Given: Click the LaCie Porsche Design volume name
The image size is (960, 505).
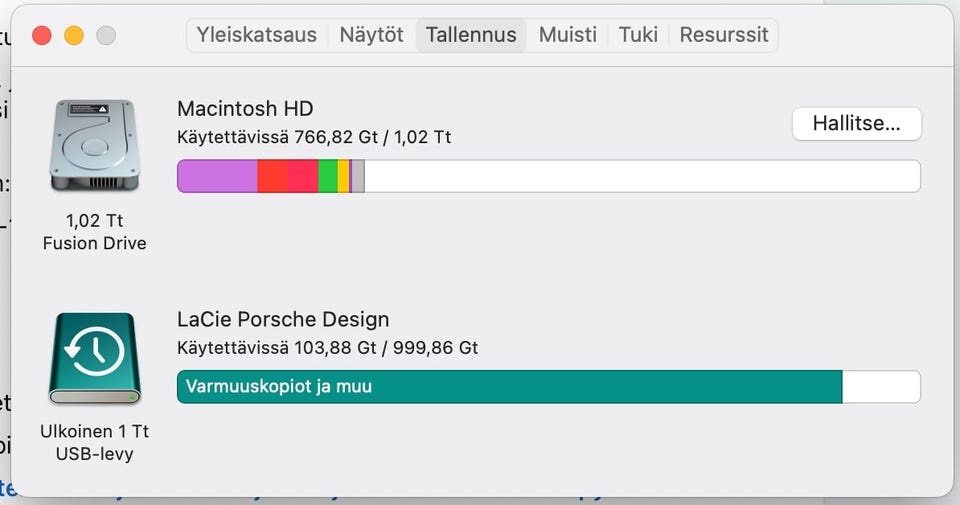Looking at the screenshot, I should pyautogui.click(x=283, y=320).
